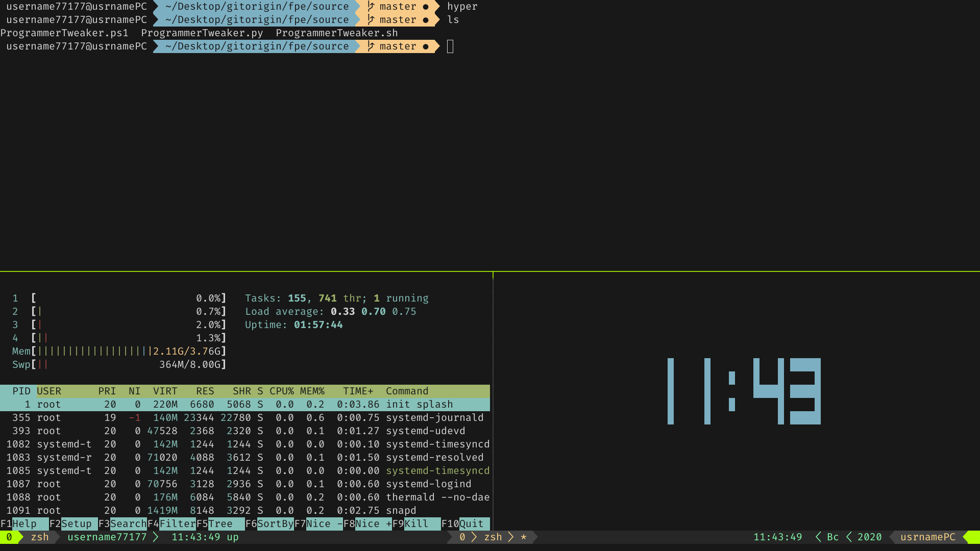Click the Mem usage bar

[x=119, y=352]
